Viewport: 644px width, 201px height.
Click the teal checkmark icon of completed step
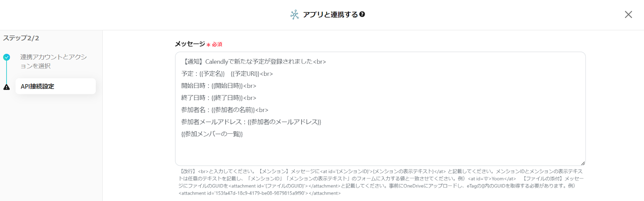coord(6,57)
